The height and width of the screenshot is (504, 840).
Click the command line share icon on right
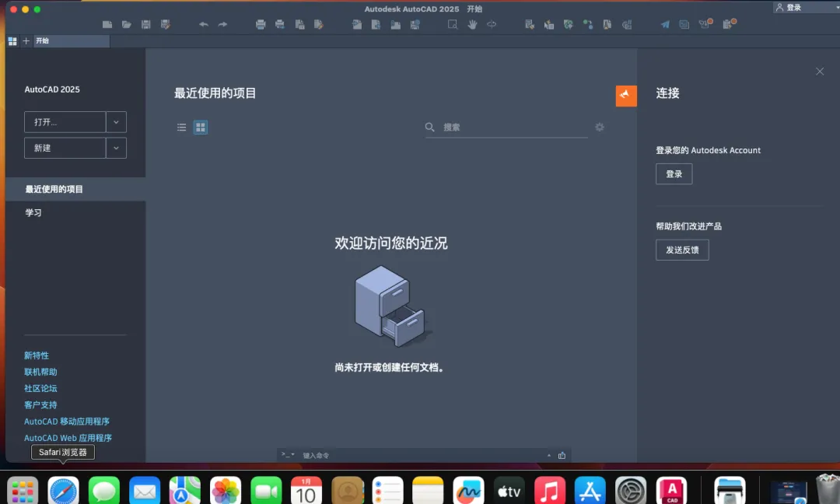click(562, 455)
